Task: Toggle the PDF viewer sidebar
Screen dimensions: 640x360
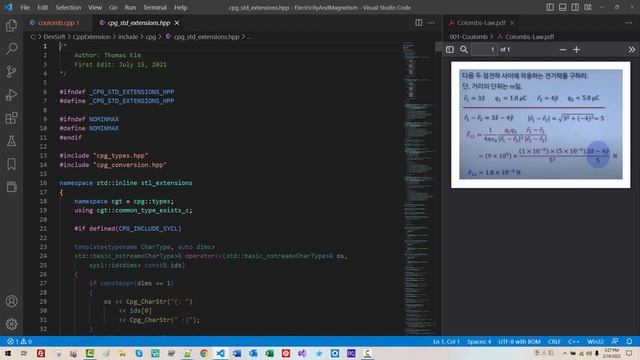Action: (x=450, y=49)
